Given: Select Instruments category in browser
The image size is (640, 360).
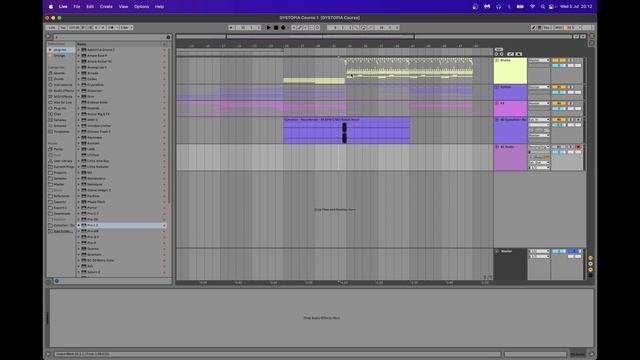Looking at the screenshot, I should point(60,85).
